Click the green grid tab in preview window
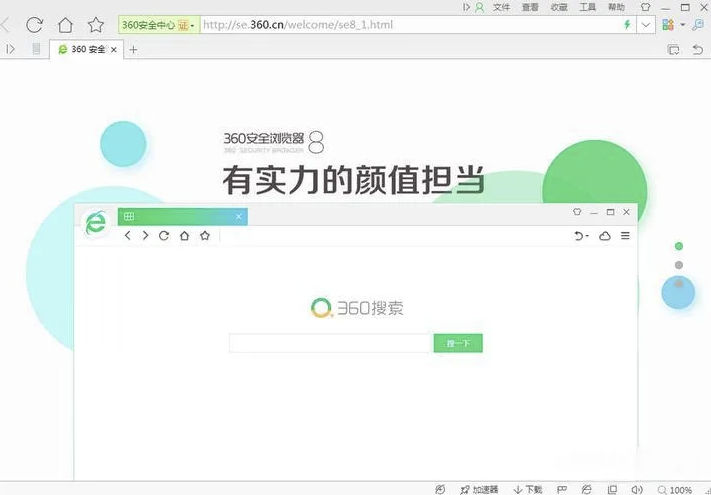 tap(183, 217)
